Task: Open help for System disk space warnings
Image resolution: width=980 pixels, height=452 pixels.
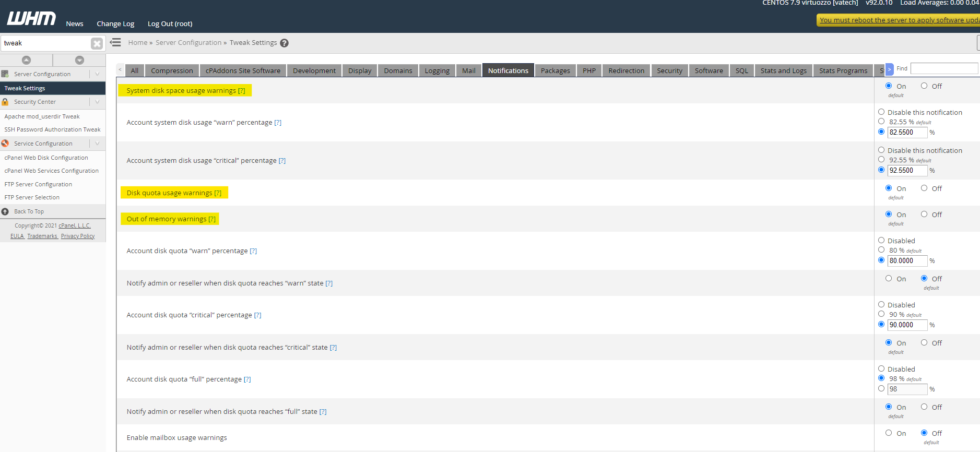Action: point(242,91)
